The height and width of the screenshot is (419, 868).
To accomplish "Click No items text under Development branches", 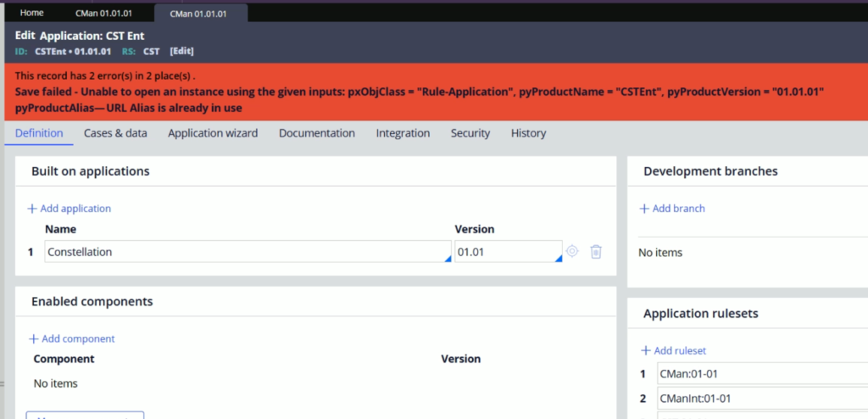I will pyautogui.click(x=660, y=253).
